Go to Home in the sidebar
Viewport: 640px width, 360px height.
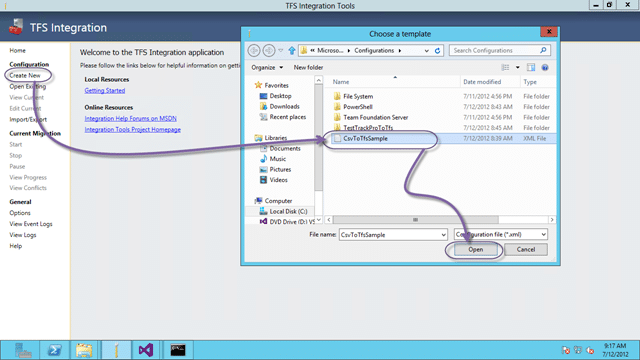click(18, 51)
